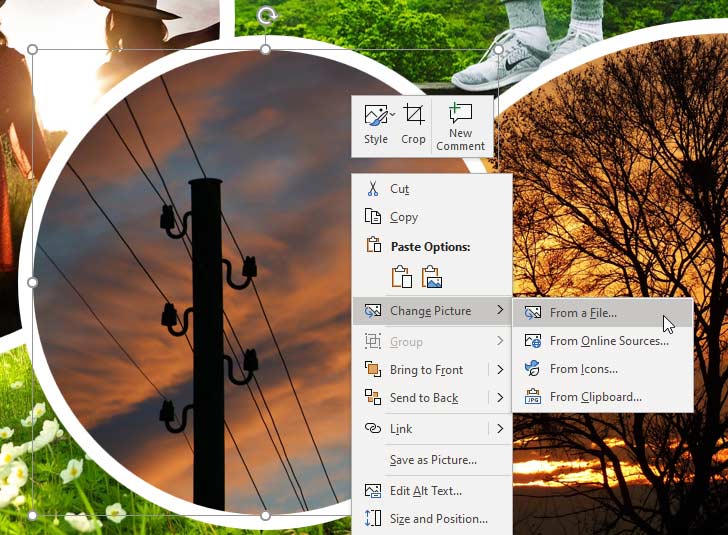The height and width of the screenshot is (535, 728).
Task: Pick From Icons in the submenu
Action: click(x=583, y=369)
